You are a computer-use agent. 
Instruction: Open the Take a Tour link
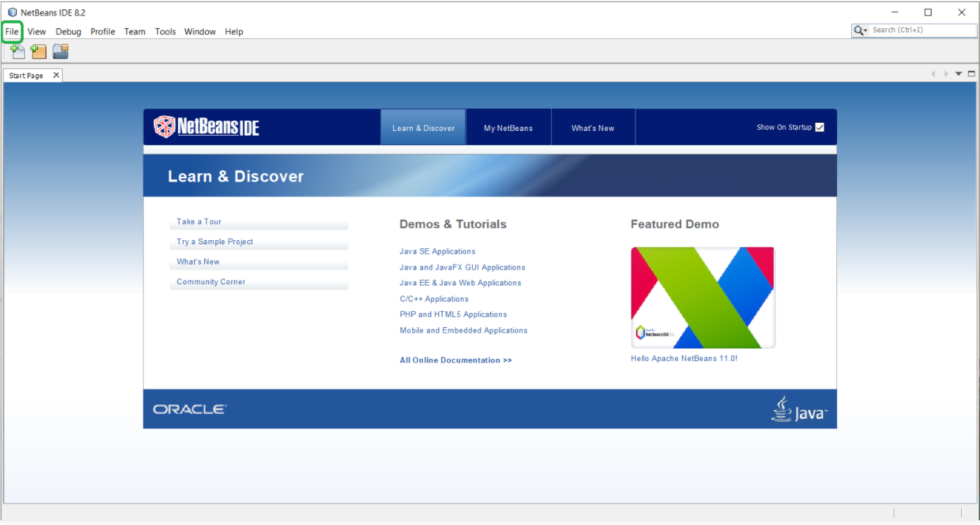coord(198,221)
